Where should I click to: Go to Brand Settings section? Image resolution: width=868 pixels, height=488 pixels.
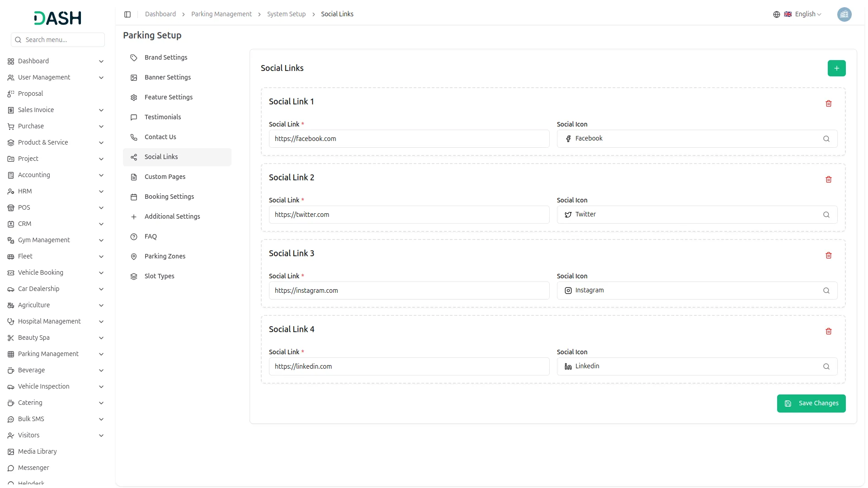coord(165,57)
